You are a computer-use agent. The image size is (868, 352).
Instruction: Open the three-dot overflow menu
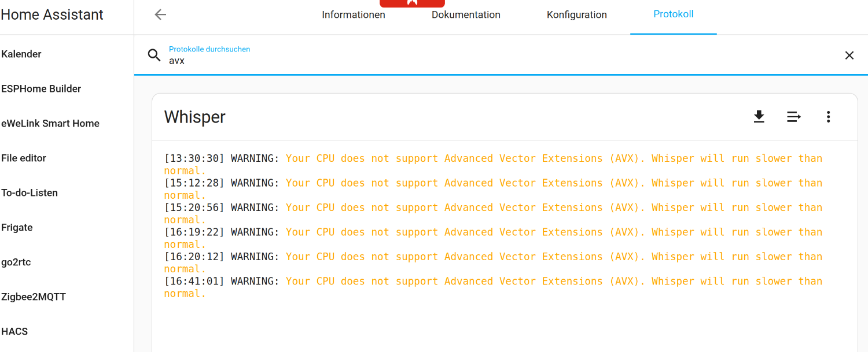pyautogui.click(x=828, y=117)
